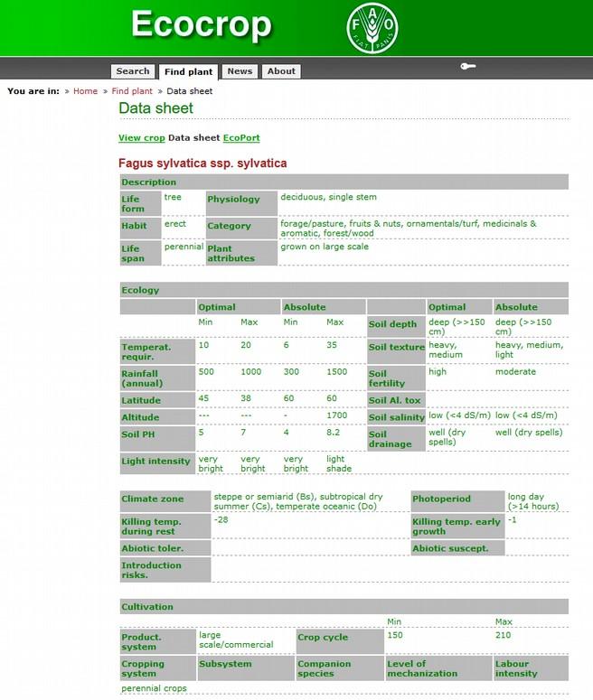Open the About tab

pos(281,71)
